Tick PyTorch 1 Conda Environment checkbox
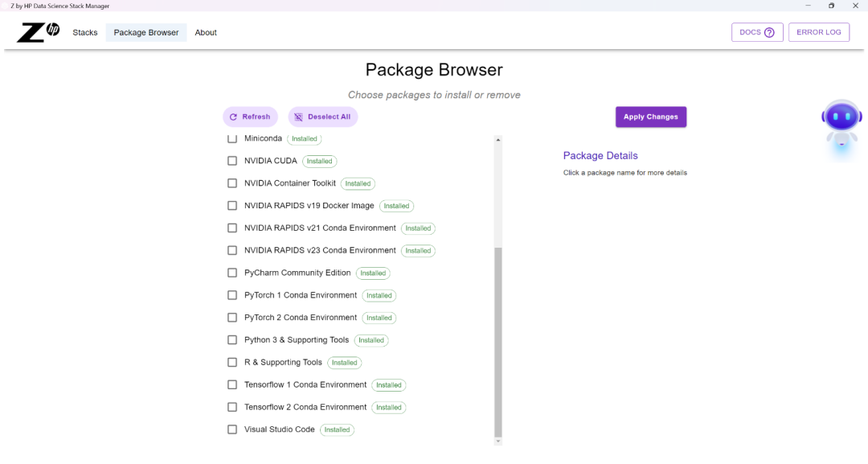This screenshot has height=464, width=868. [232, 296]
